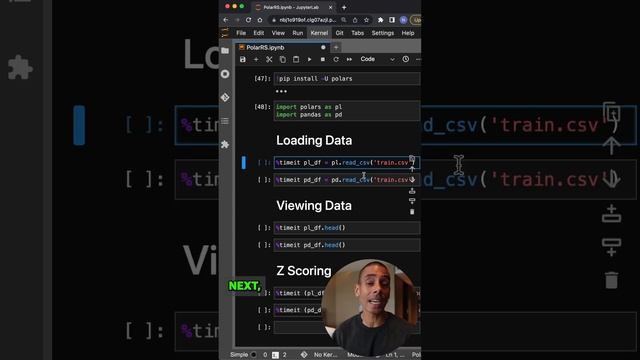Click the Git icon in the status bar
The width and height of the screenshot is (640, 360).
pos(304,355)
